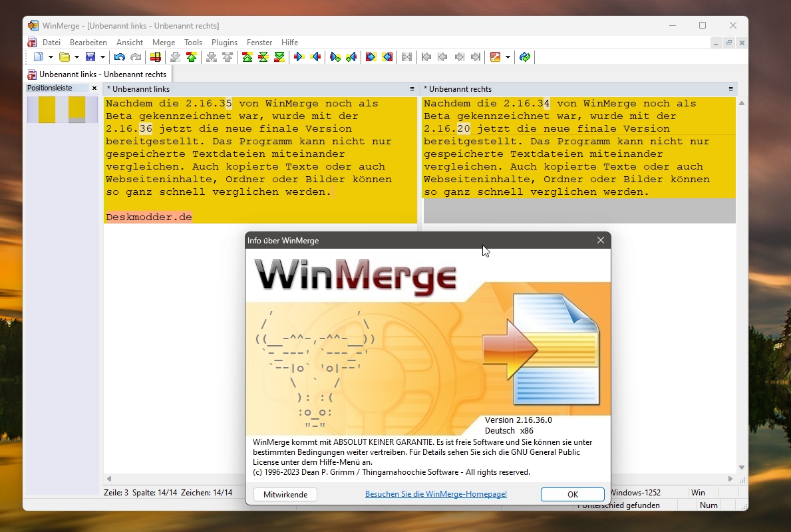Click the Last File navigation icon
The width and height of the screenshot is (791, 532).
coord(475,57)
